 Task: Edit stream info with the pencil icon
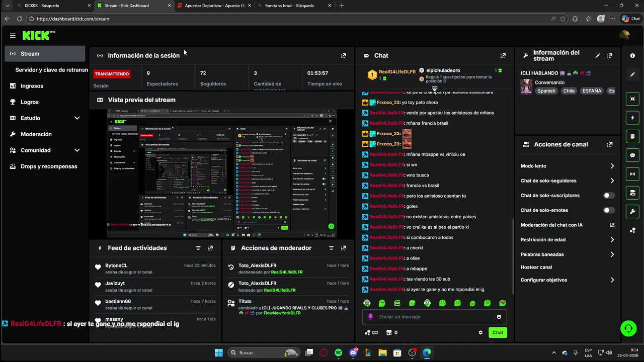(x=598, y=56)
